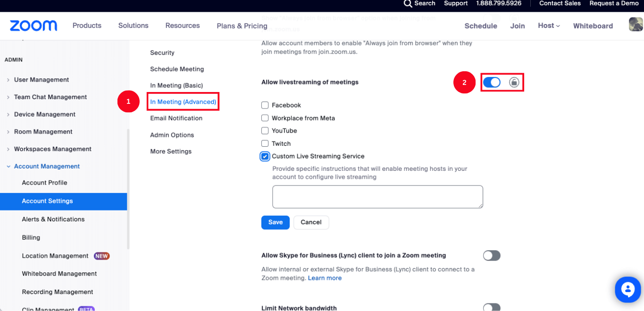Screen dimensions: 644x311
Task: Click the search magnifier icon
Action: click(408, 3)
